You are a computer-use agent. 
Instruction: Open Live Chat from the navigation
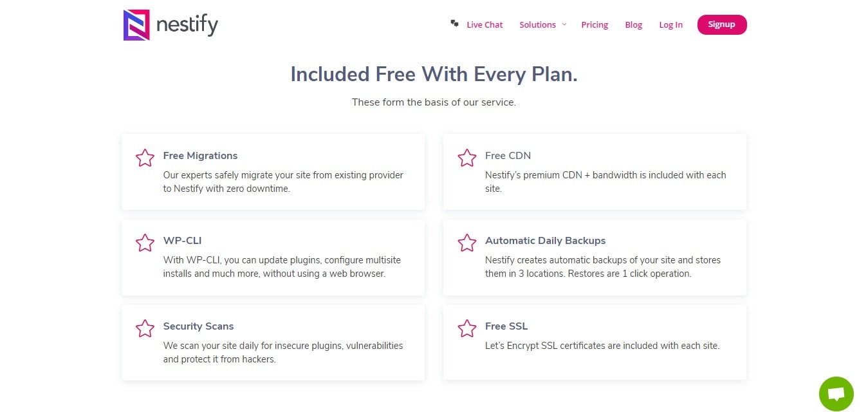[x=485, y=24]
